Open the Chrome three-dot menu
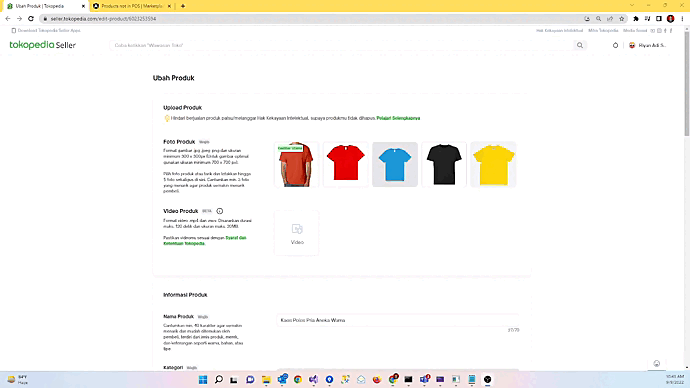The width and height of the screenshot is (690, 388). [683, 18]
